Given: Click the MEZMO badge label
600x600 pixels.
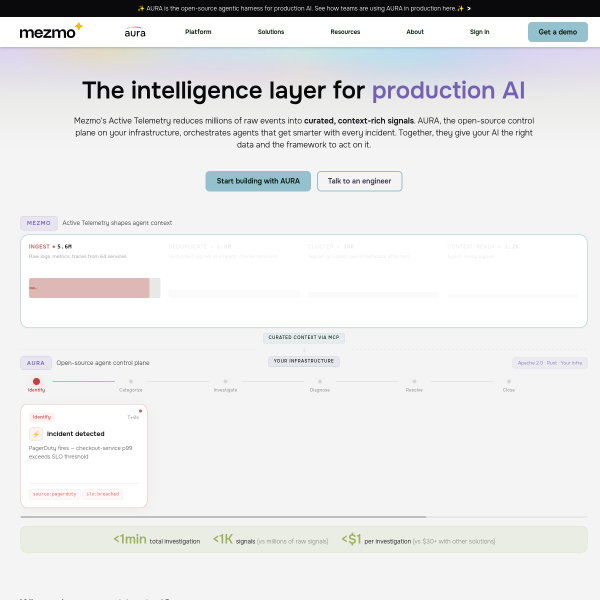Looking at the screenshot, I should click(x=39, y=223).
